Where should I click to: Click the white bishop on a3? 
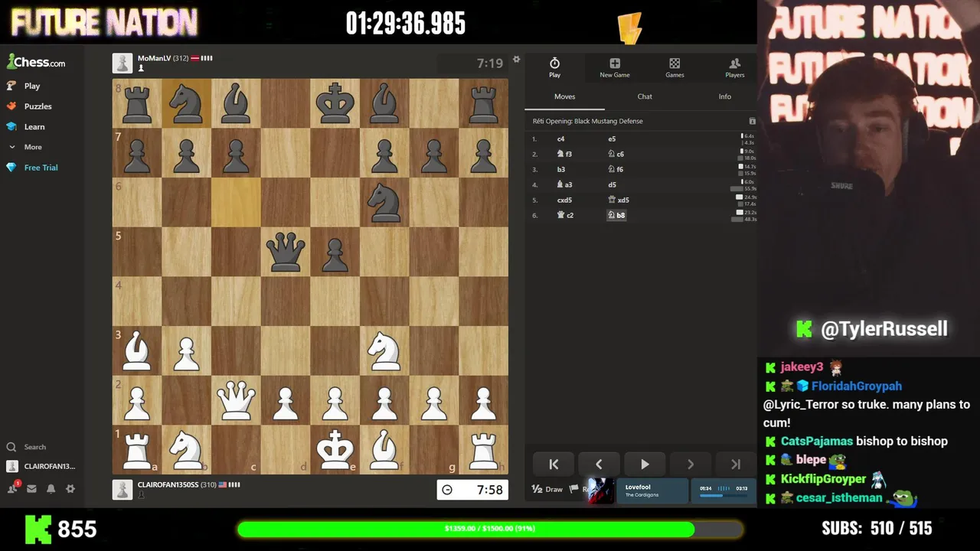(x=137, y=350)
